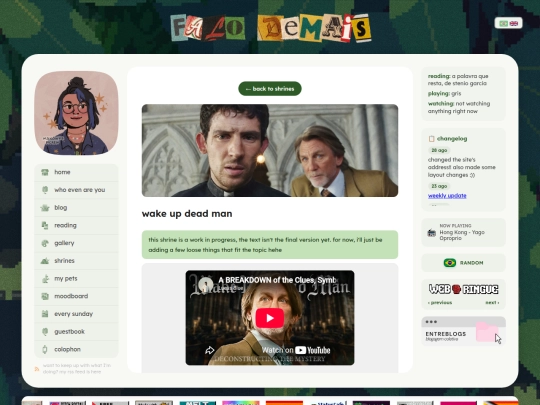Open the home page
Screen dimensions: 540x405
(76, 172)
